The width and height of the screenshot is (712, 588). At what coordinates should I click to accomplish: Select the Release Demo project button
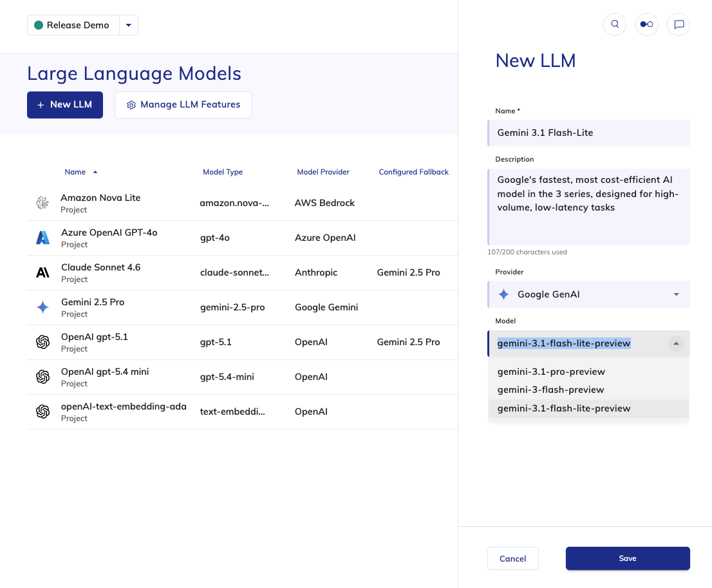73,25
